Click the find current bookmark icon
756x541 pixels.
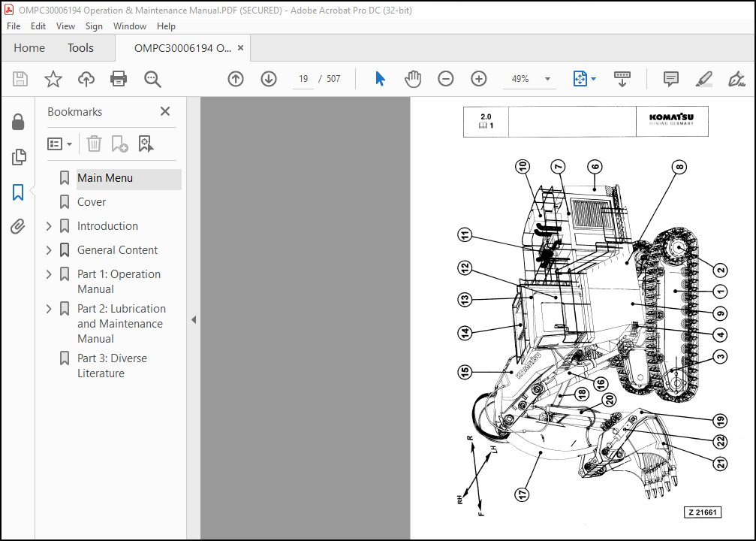pyautogui.click(x=146, y=144)
